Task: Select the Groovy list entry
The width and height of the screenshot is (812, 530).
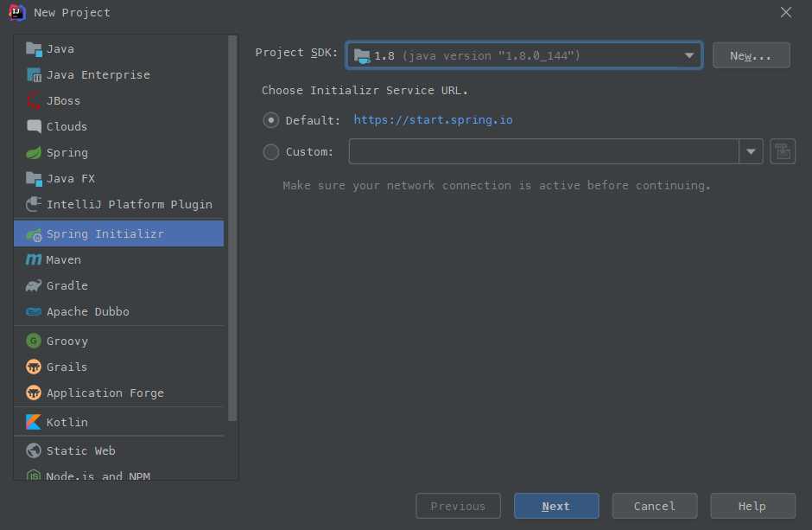Action: coord(119,341)
